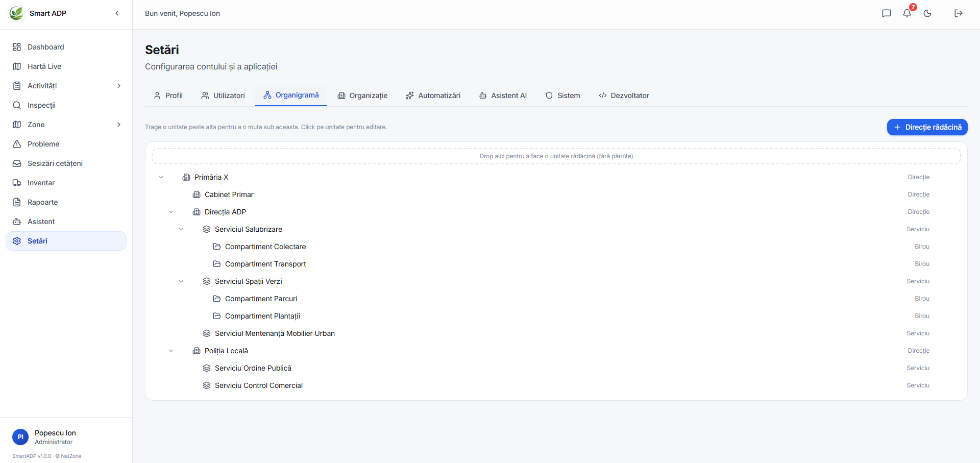
Task: Click the Compartiment Colectare folder icon
Action: [x=217, y=247]
